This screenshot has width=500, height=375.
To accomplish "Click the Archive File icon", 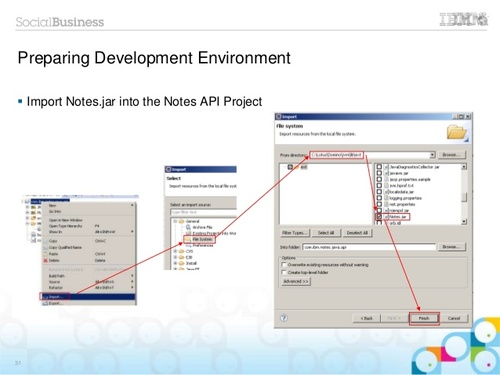I will click(188, 227).
